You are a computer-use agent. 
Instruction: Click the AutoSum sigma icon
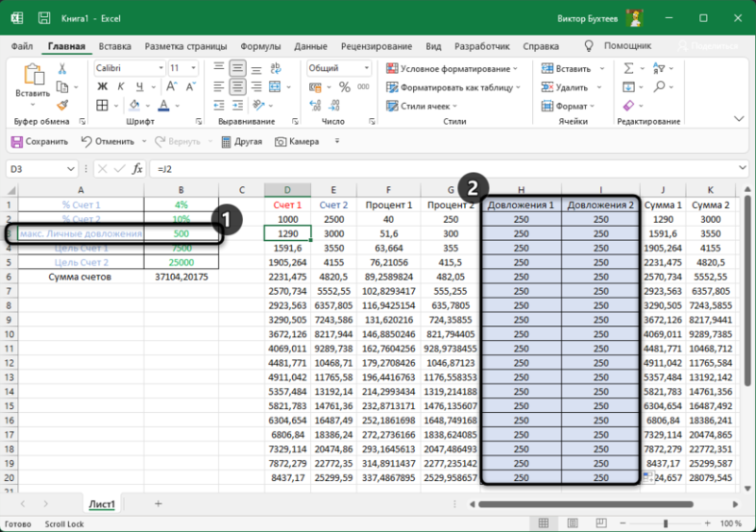coord(628,68)
